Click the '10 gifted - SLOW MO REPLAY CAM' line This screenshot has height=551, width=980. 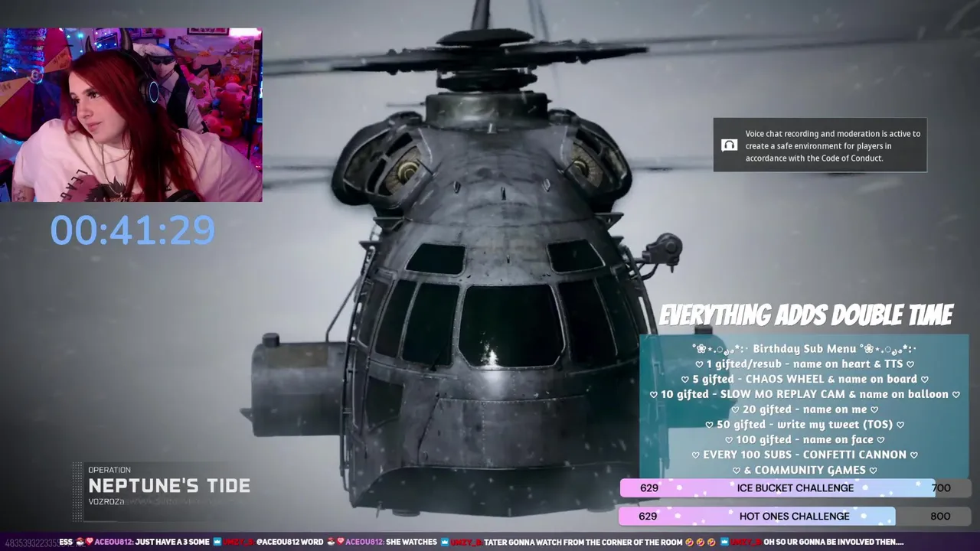(x=805, y=394)
